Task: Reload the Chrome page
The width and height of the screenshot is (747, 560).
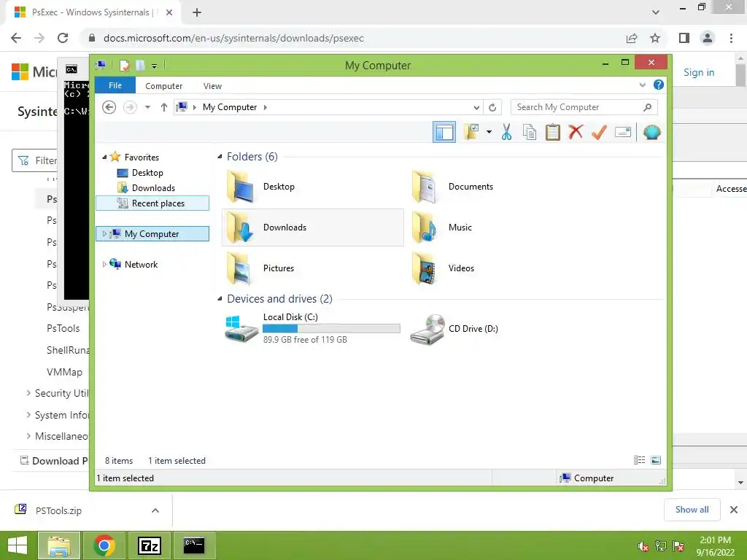Action: coord(63,38)
